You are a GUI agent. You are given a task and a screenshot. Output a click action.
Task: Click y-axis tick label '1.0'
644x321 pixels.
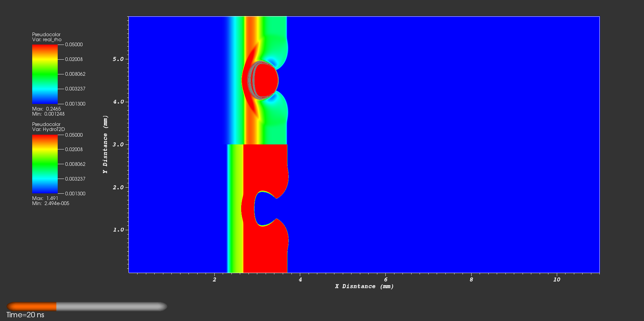118,230
